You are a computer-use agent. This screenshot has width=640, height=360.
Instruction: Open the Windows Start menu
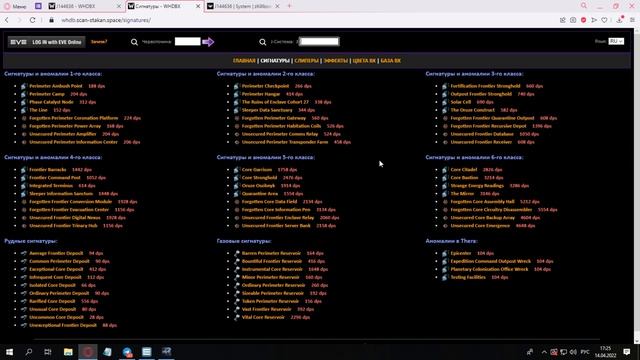[x=9, y=352]
